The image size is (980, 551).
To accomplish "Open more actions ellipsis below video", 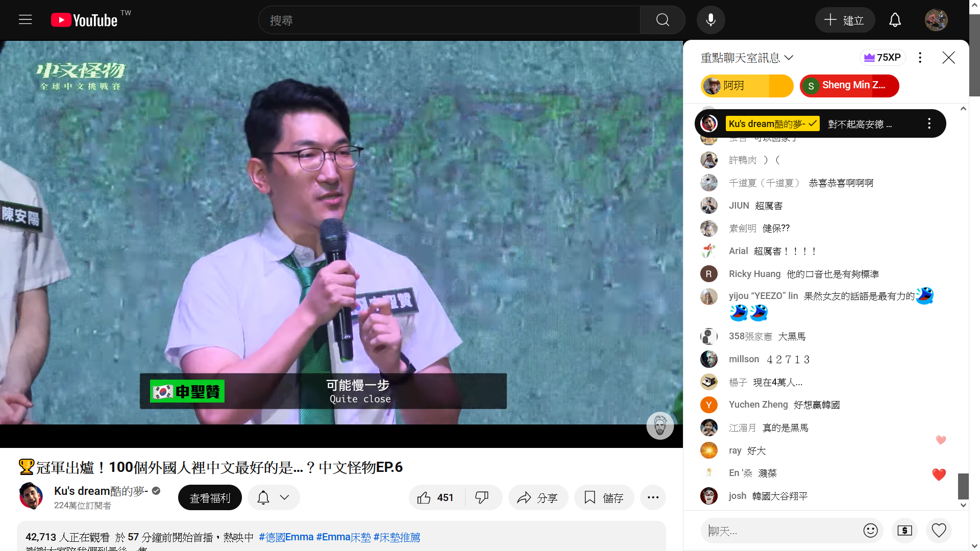I will (x=653, y=497).
